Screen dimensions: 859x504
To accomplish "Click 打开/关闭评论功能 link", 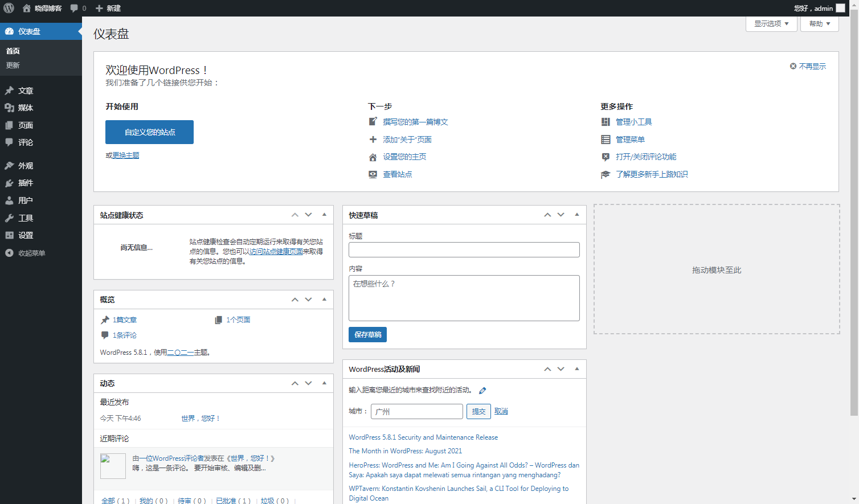I will pos(646,157).
